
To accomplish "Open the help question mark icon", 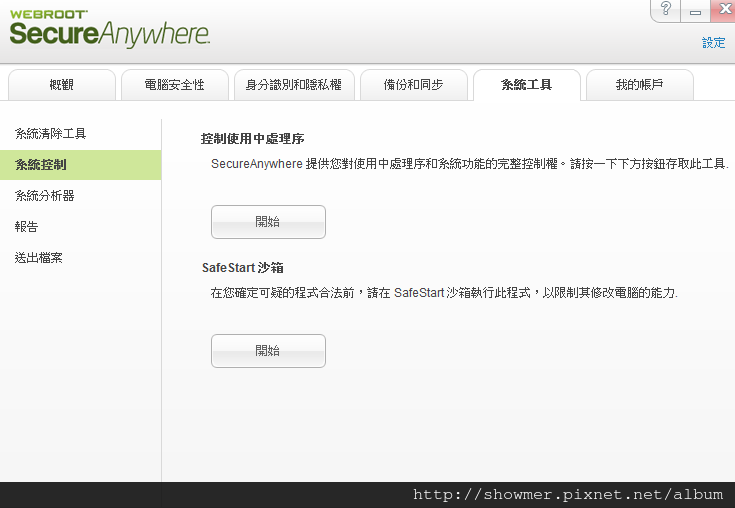I will click(666, 9).
